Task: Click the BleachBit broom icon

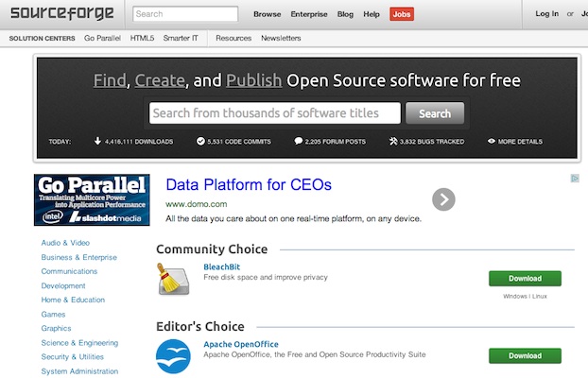Action: tap(173, 279)
